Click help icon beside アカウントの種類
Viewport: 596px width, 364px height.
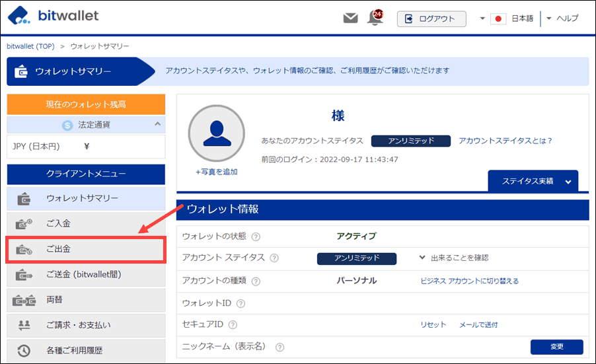click(256, 281)
